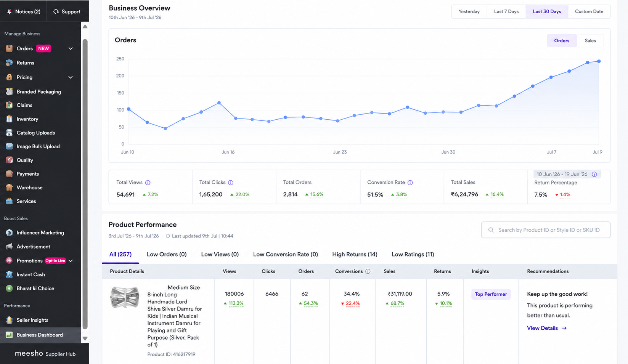628x364 pixels.
Task: Click the Returns icon in sidebar
Action: click(x=9, y=63)
